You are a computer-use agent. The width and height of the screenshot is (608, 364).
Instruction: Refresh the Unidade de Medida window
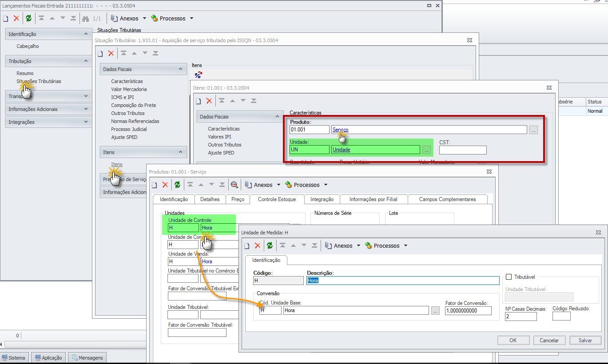270,245
